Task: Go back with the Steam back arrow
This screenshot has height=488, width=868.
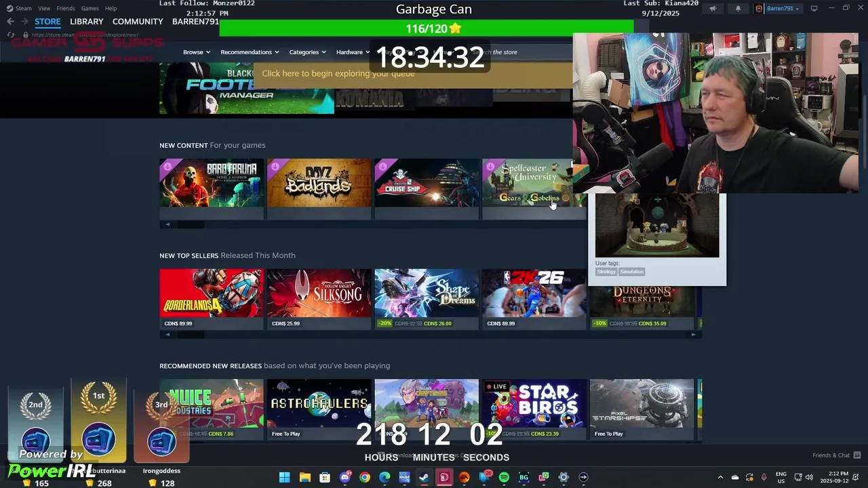Action: point(10,22)
